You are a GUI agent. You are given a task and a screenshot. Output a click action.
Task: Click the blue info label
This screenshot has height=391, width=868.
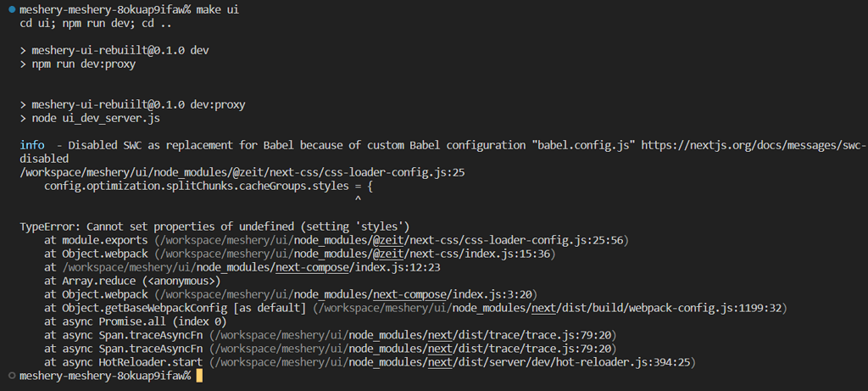pos(32,145)
